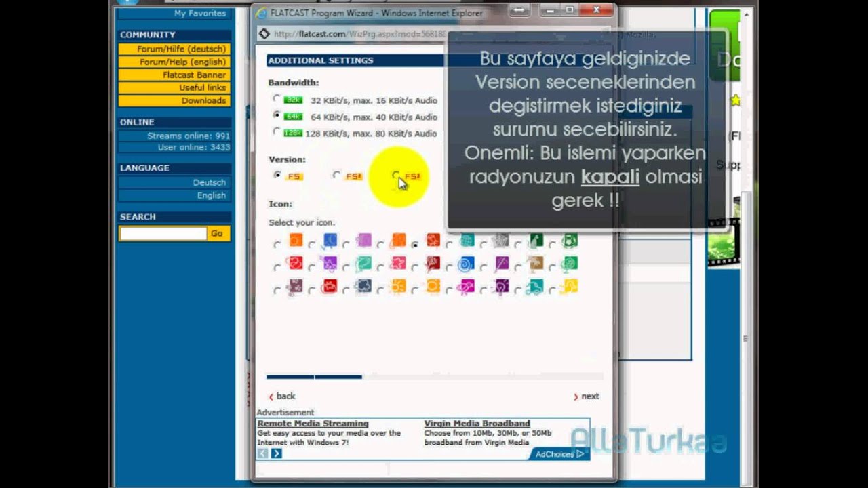Pick the gray spiderweb station icon
The width and height of the screenshot is (868, 488).
[x=501, y=241]
